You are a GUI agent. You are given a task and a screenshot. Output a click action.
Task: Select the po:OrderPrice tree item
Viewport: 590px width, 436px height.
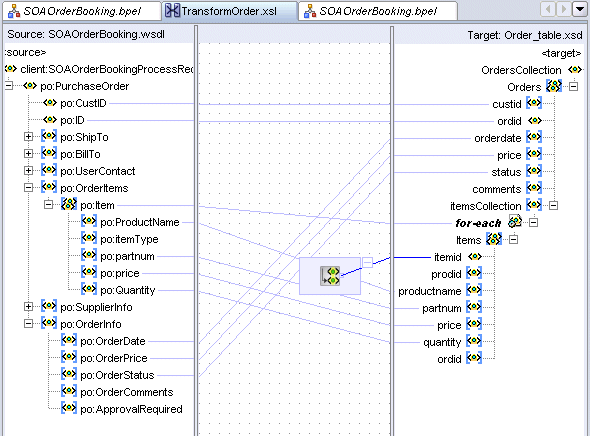pyautogui.click(x=114, y=358)
